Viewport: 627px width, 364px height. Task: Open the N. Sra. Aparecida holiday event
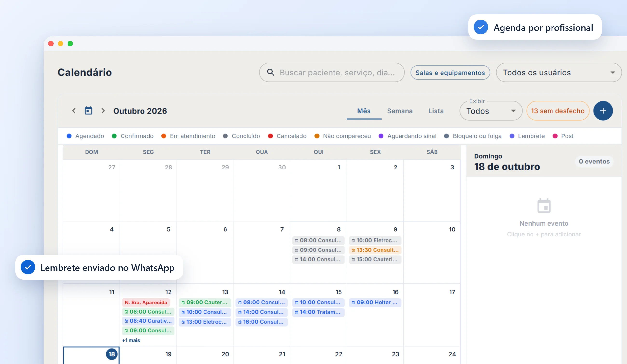pos(146,302)
